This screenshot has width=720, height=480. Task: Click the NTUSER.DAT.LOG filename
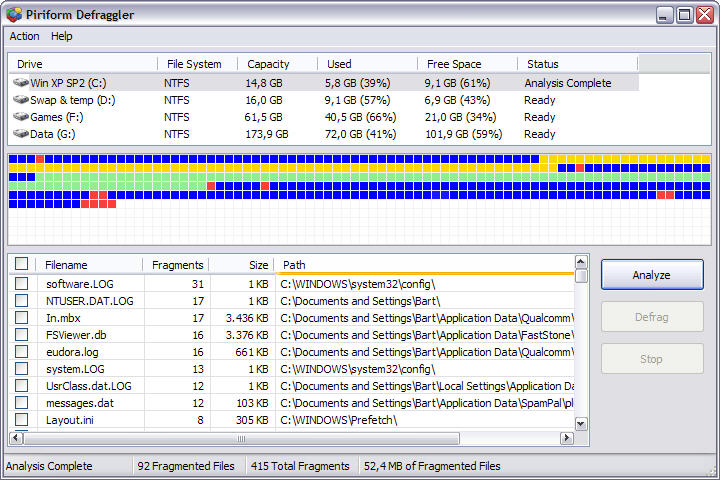90,301
